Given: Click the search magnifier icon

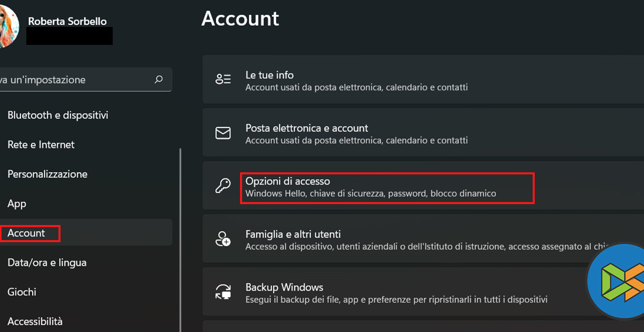Looking at the screenshot, I should [x=159, y=80].
